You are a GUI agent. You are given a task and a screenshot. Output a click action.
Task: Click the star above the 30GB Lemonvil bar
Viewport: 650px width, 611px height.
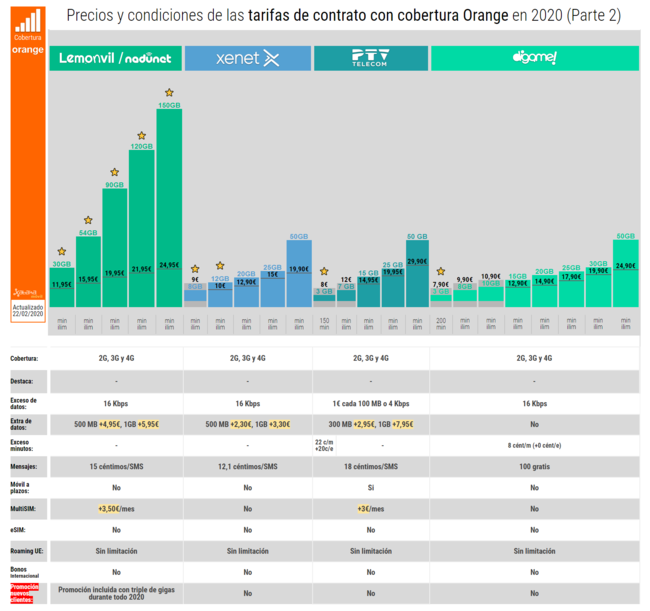click(62, 252)
